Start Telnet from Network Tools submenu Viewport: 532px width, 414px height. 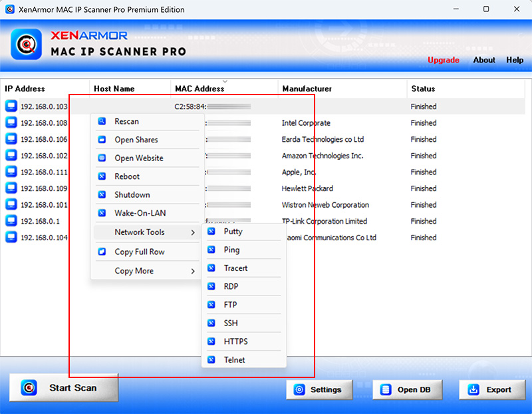[244, 359]
